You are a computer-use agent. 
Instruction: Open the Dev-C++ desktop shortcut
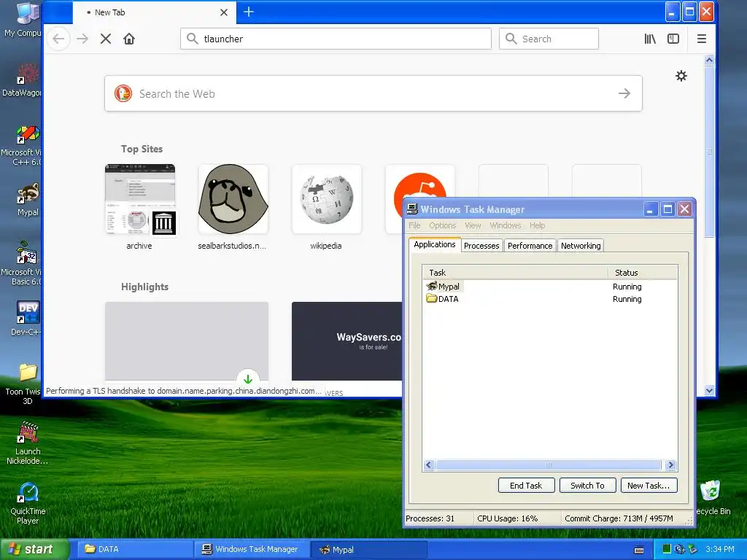coord(26,318)
